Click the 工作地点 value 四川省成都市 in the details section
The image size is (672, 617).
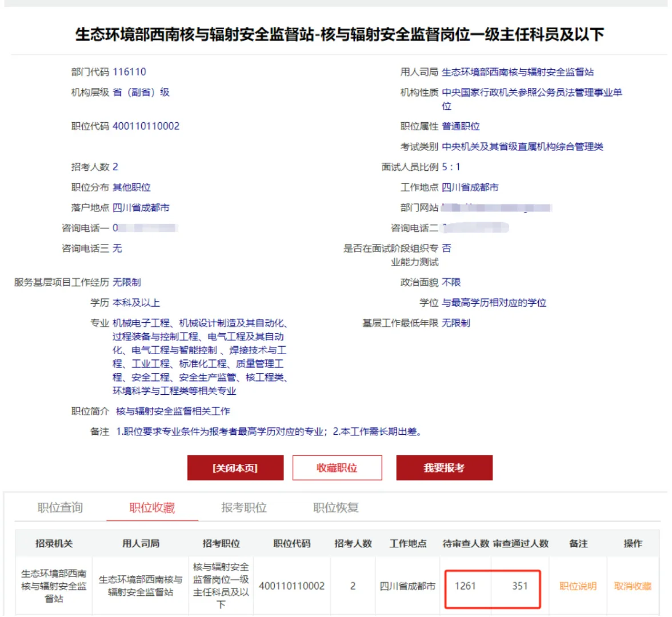470,187
